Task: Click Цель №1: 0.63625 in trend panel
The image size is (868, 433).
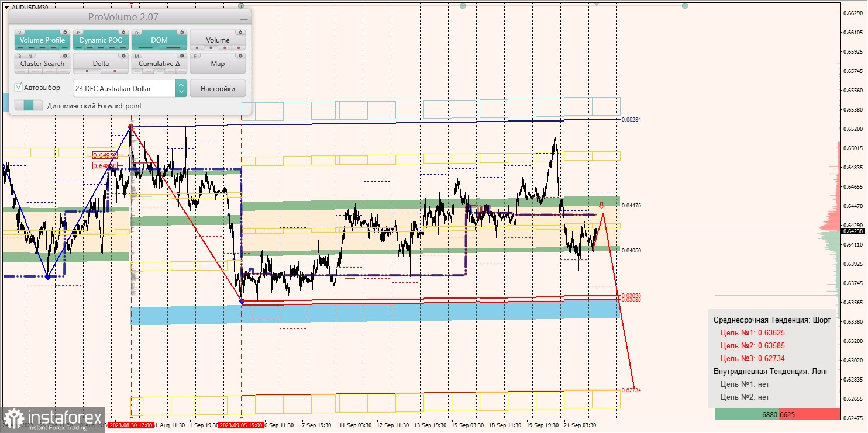Action: (752, 332)
